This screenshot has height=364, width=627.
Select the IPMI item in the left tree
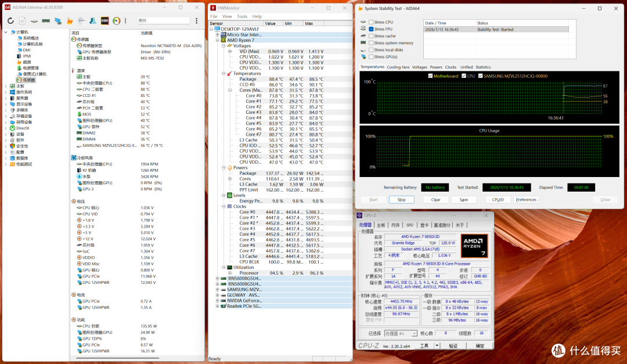pos(27,56)
